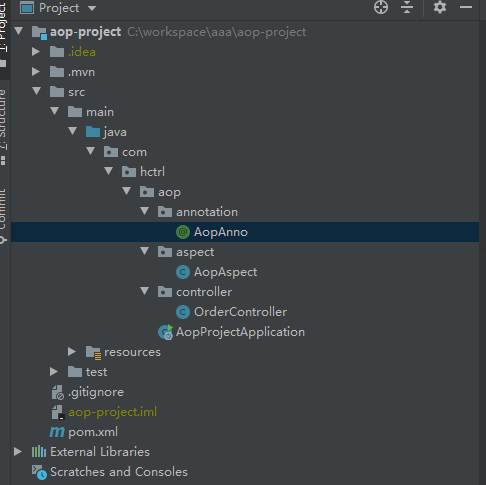Expand the resources folder arrow
Viewport: 486px width, 485px height.
click(x=72, y=352)
